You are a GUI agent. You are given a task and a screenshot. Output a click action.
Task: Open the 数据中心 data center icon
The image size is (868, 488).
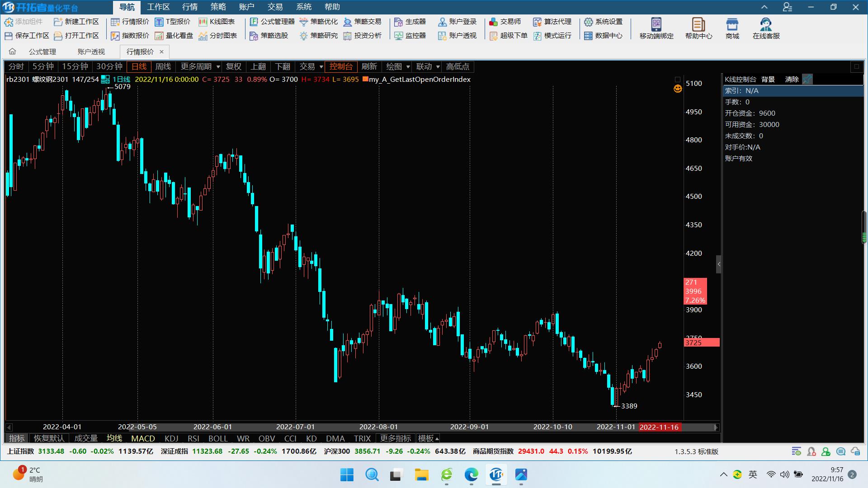tap(603, 36)
